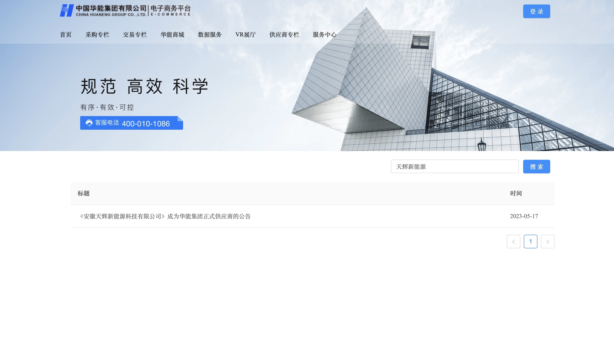614x364 pixels.
Task: Open 供应商专栏 in the nav bar
Action: pos(284,35)
